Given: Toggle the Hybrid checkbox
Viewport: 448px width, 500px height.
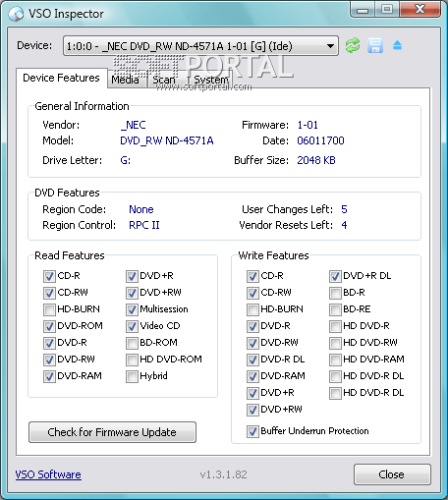Looking at the screenshot, I should 132,376.
